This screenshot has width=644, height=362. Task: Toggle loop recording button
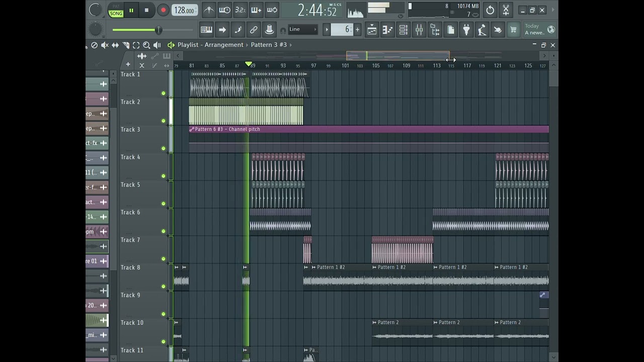point(272,10)
